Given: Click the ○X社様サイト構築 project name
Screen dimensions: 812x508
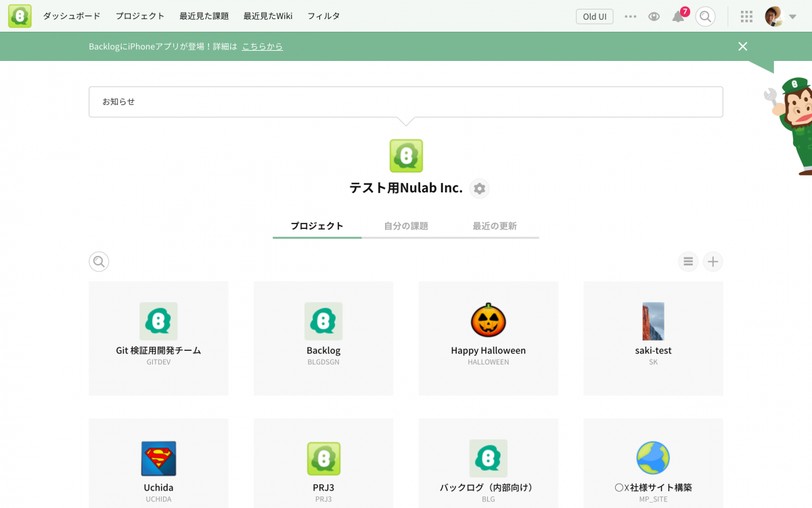Looking at the screenshot, I should coord(653,488).
